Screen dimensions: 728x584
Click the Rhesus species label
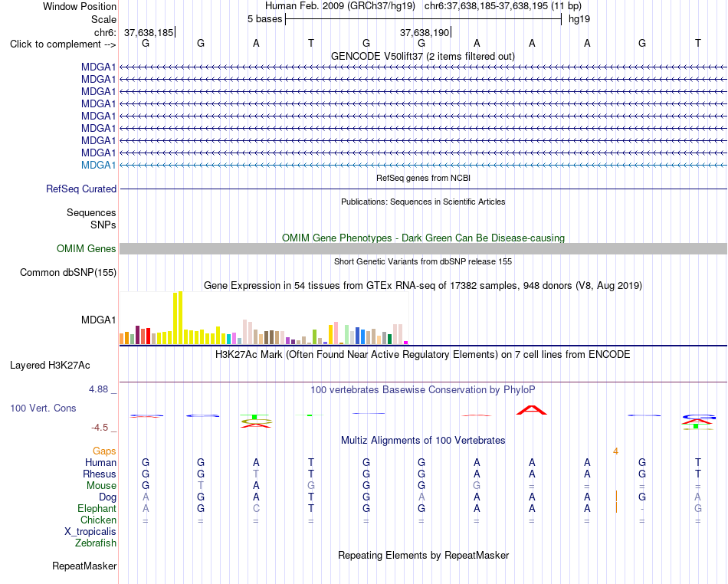coord(100,474)
